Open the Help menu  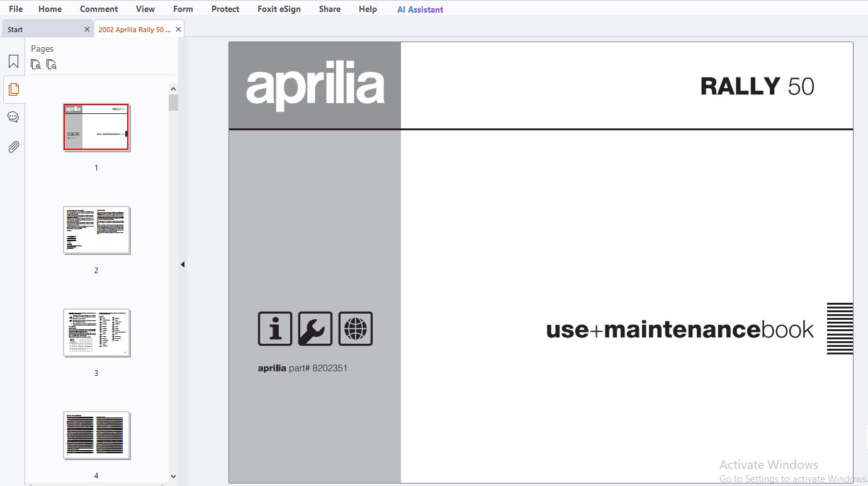click(368, 9)
